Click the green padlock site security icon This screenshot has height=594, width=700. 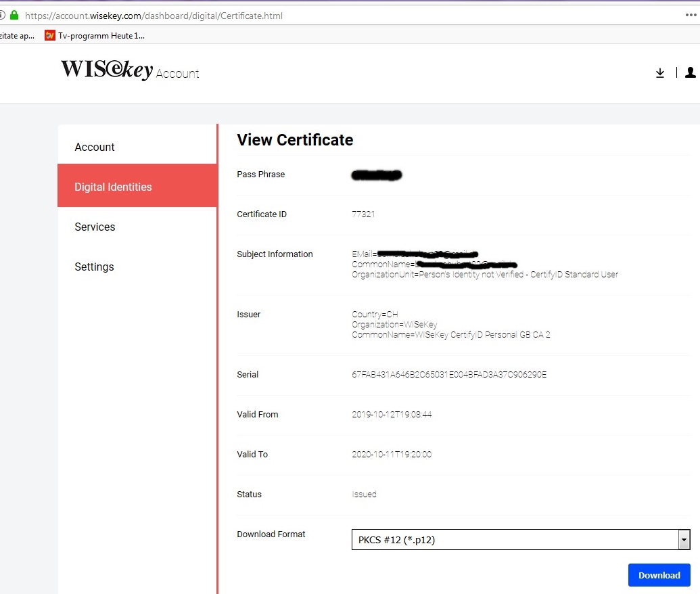coord(14,15)
